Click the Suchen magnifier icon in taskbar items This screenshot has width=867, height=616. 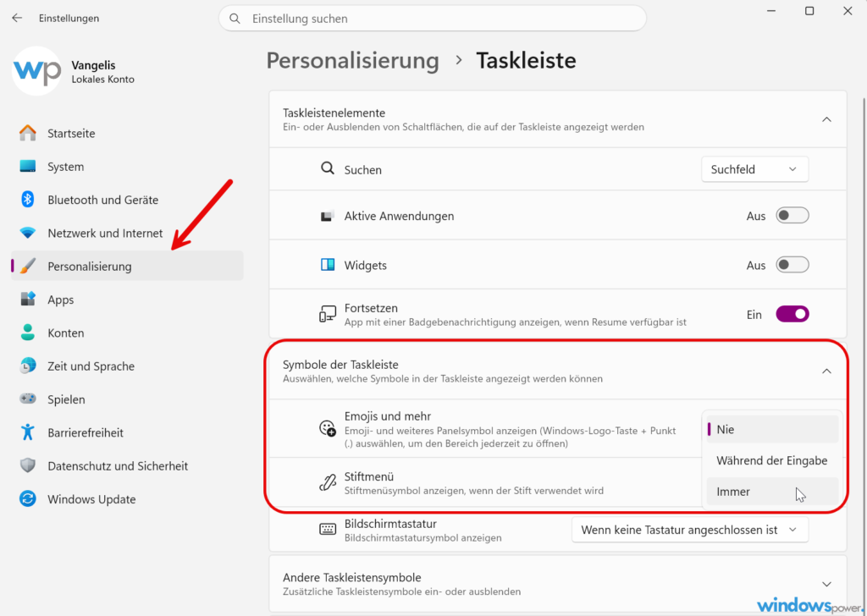328,168
